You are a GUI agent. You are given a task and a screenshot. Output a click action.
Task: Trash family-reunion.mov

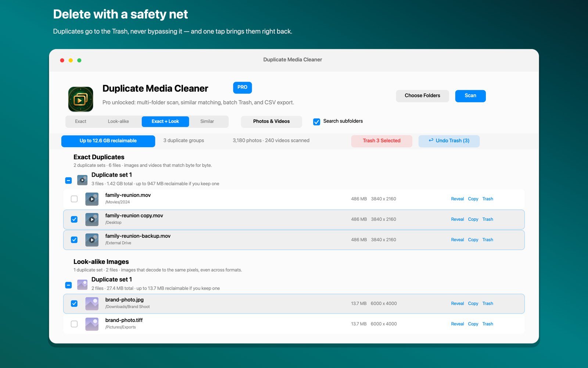488,199
